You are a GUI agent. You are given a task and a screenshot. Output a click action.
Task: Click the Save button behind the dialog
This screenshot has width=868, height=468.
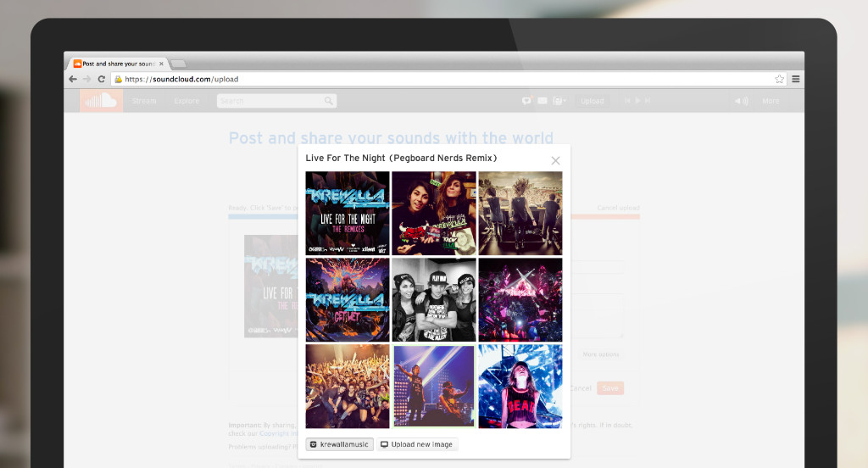(610, 388)
